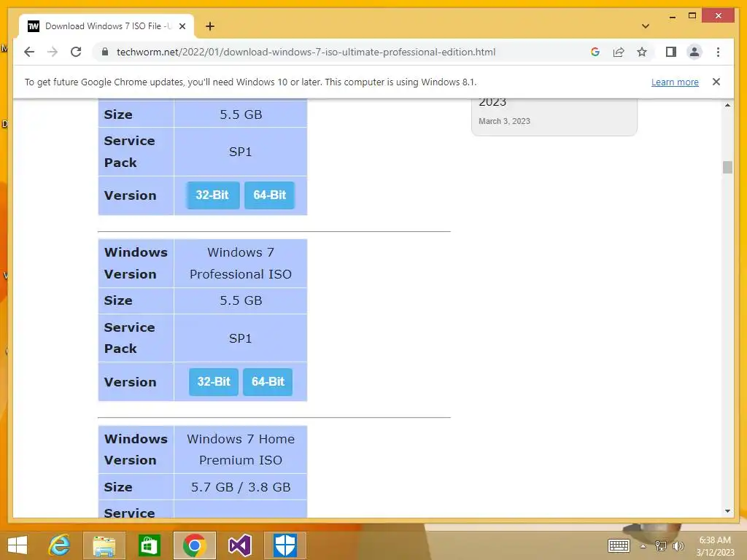Reload the techworm page
The image size is (747, 560).
[x=76, y=52]
